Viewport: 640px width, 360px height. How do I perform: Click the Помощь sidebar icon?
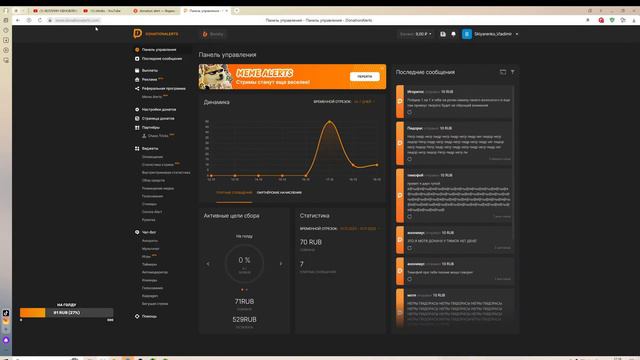(x=137, y=316)
